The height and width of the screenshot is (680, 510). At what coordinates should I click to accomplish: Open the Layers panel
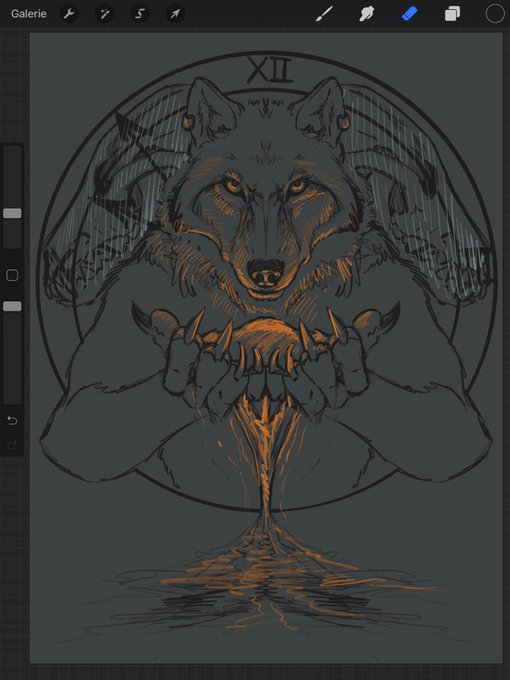[x=452, y=14]
